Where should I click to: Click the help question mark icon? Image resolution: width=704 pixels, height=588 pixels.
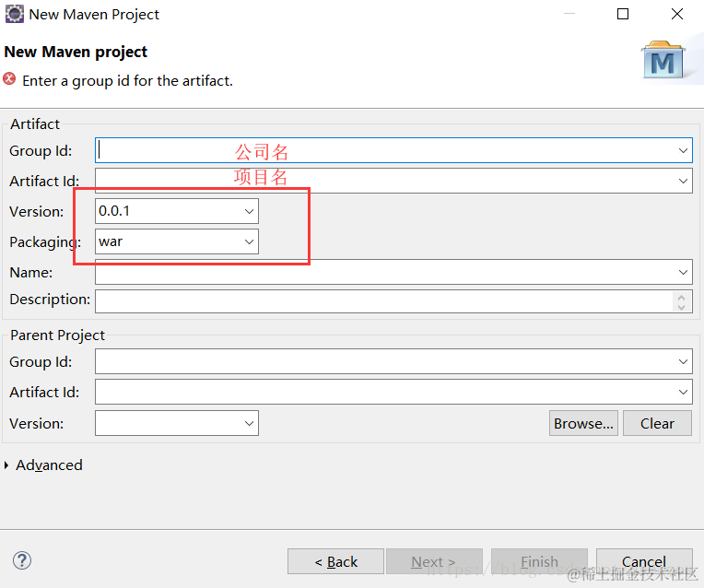(22, 560)
